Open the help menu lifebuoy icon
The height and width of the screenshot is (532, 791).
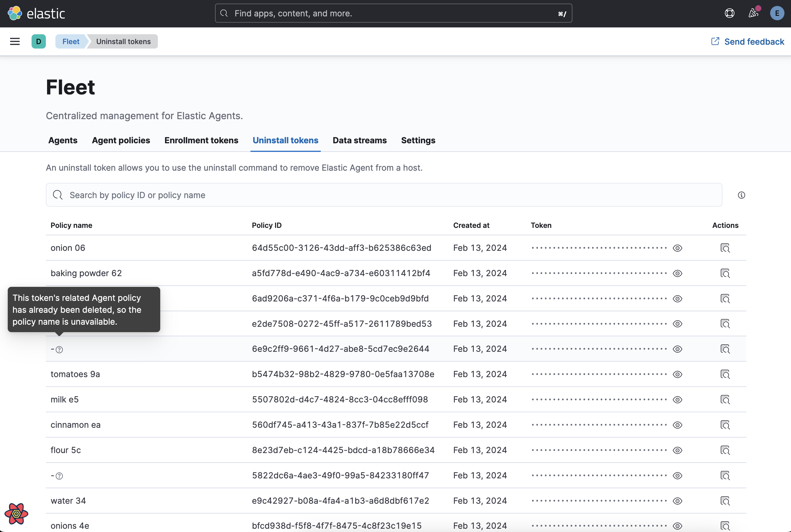point(729,13)
